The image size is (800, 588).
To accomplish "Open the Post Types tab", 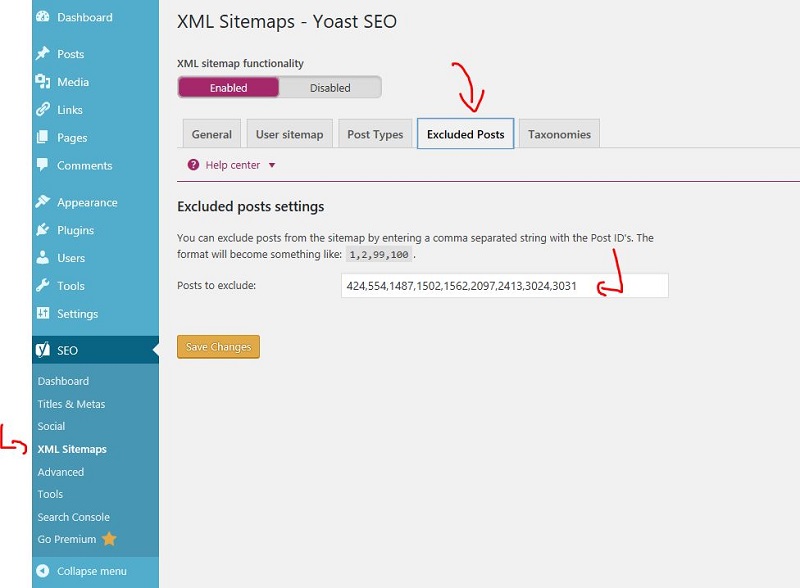I will (375, 134).
